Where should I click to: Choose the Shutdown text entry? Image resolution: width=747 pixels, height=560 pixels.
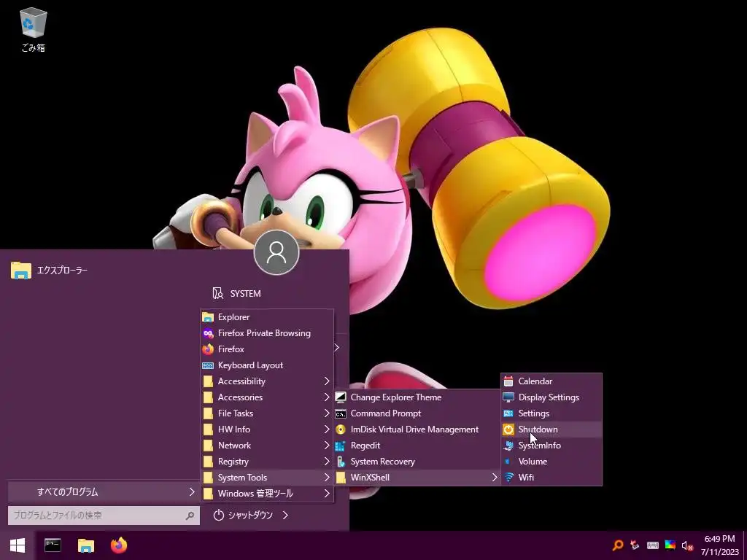click(x=538, y=429)
